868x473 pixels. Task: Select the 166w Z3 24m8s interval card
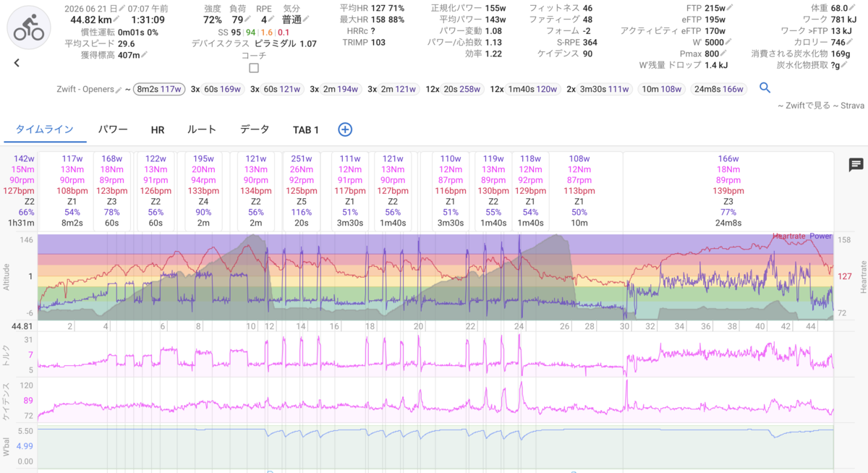728,191
